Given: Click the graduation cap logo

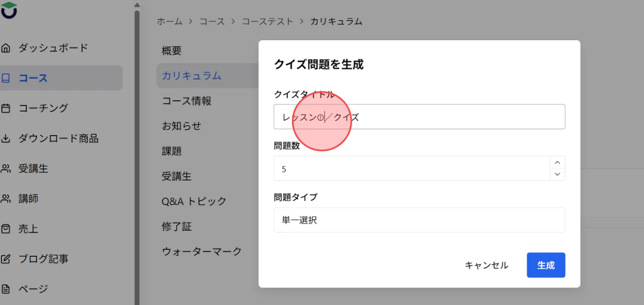Looking at the screenshot, I should pyautogui.click(x=9, y=9).
